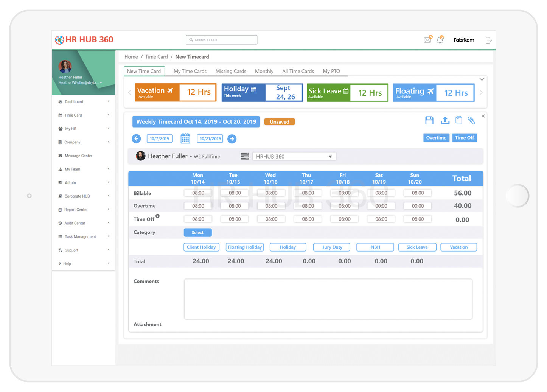The width and height of the screenshot is (547, 392).
Task: Switch to the My PTO tab
Action: pos(331,71)
